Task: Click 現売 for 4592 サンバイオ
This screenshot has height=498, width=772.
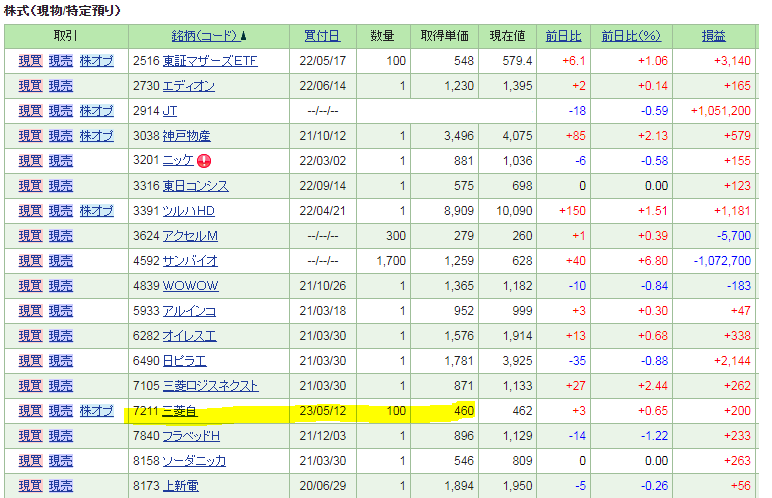Action: [61, 261]
